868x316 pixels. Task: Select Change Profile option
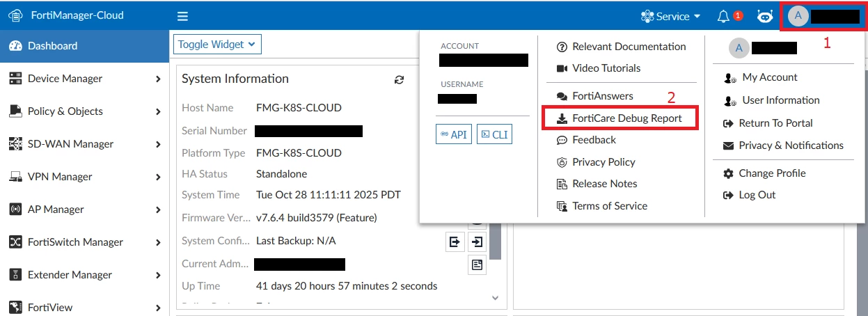pos(764,173)
